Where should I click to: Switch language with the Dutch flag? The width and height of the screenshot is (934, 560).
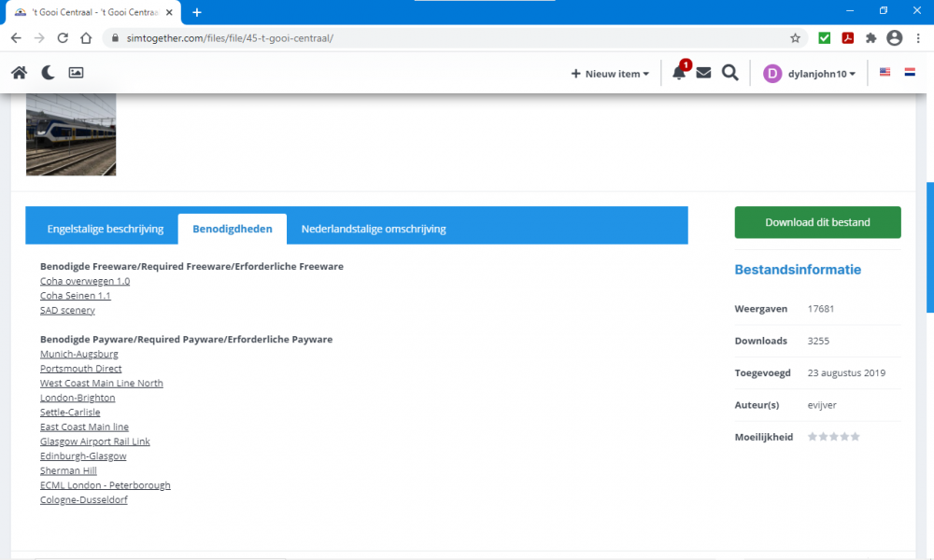910,73
